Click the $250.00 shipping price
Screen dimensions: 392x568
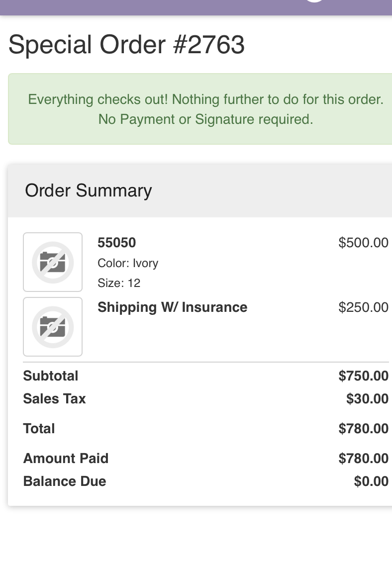click(x=363, y=307)
